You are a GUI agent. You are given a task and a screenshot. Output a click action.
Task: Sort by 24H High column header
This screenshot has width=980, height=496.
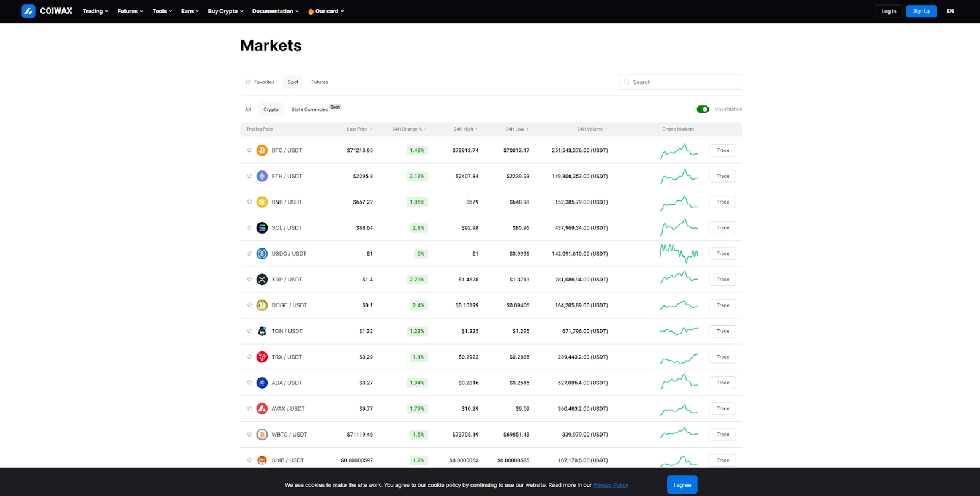tap(466, 129)
